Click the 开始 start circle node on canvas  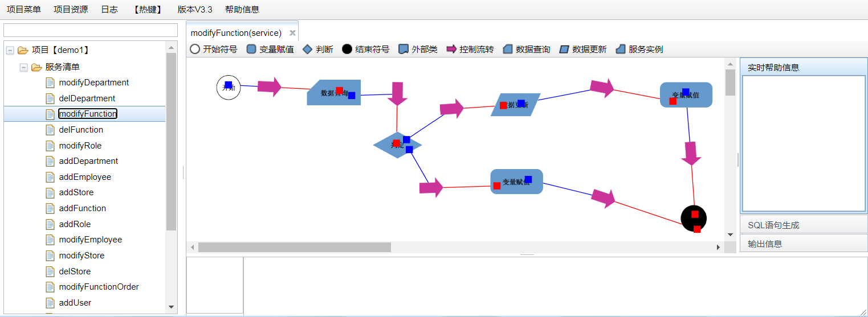coord(229,87)
